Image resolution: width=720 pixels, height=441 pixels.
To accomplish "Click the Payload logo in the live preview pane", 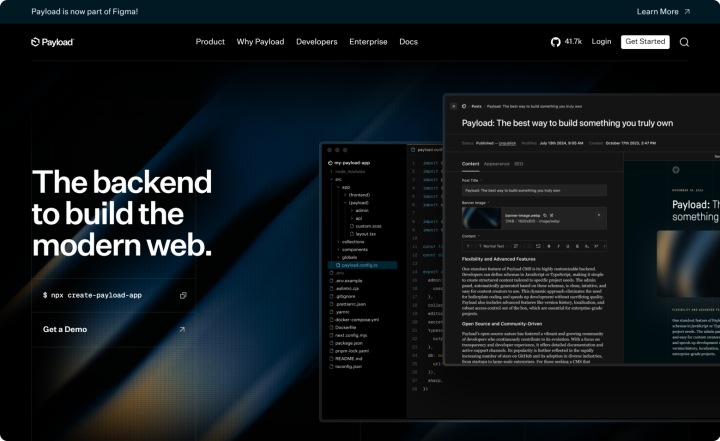I will point(676,170).
